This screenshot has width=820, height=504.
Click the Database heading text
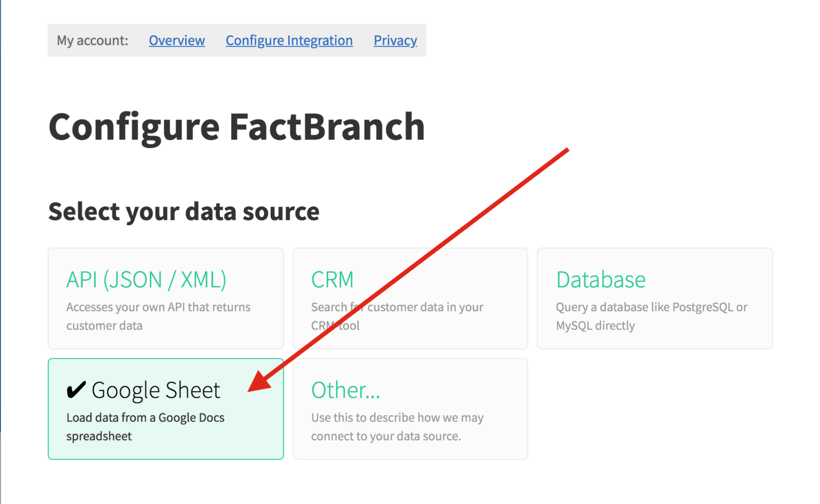[601, 280]
